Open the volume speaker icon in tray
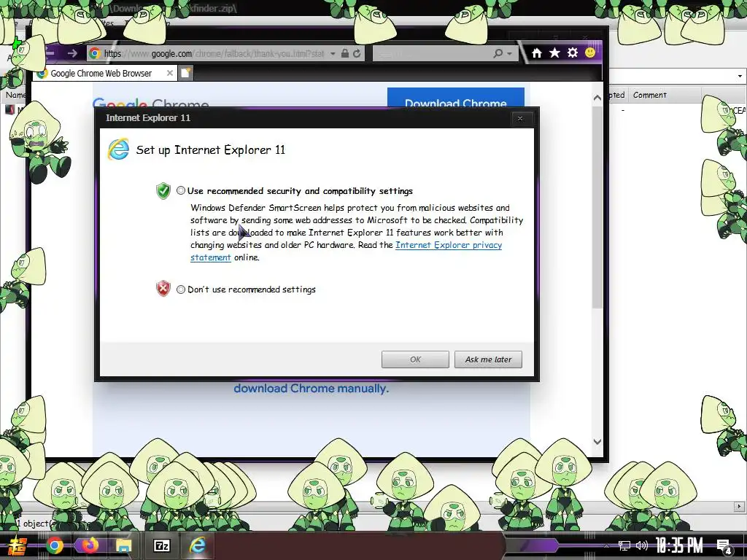Viewport: 747px width, 560px height. (642, 545)
